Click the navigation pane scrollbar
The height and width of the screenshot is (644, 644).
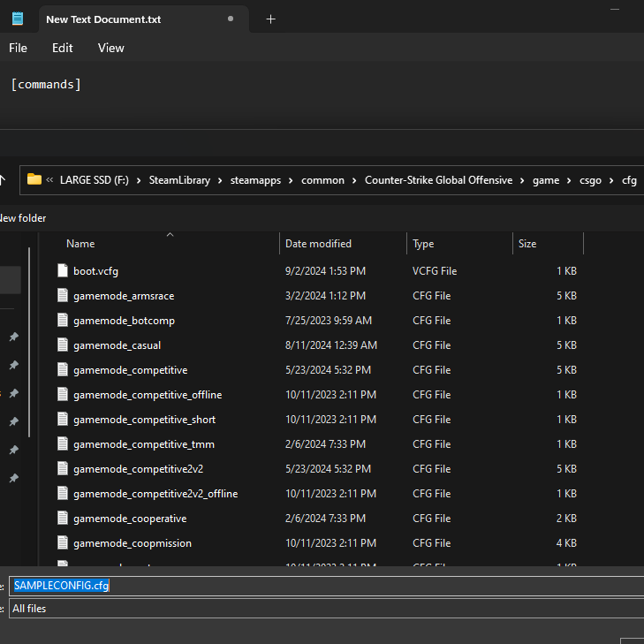tap(29, 342)
